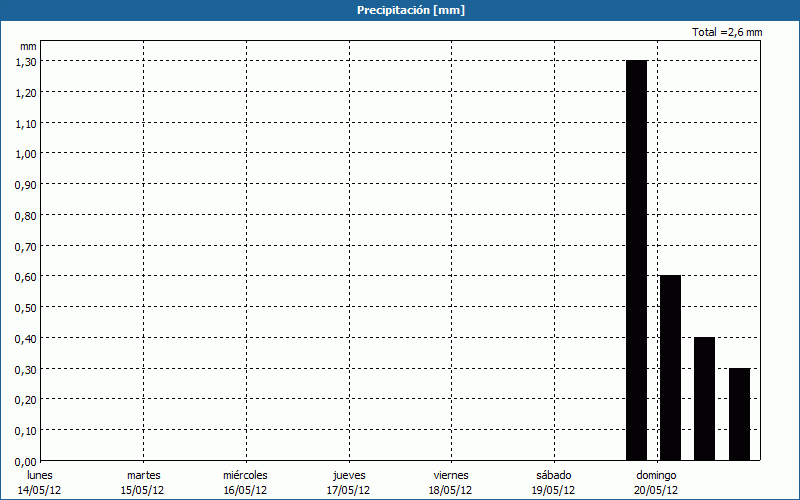Select the domingo 20/05/12 day label

pyautogui.click(x=656, y=482)
